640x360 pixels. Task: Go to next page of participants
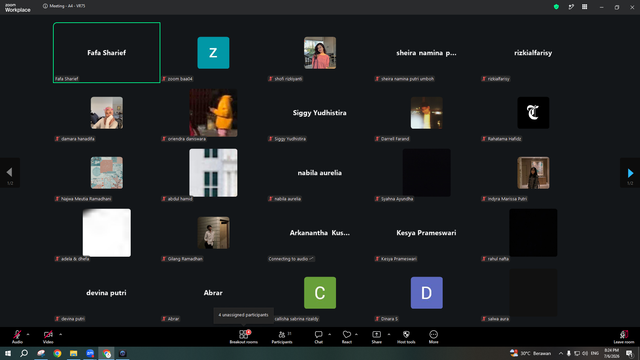click(x=630, y=173)
